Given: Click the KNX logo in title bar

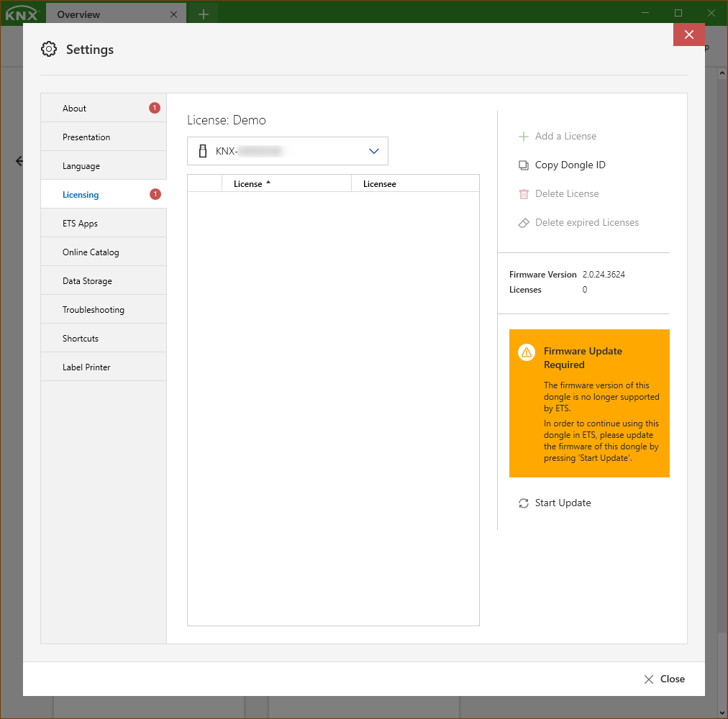Looking at the screenshot, I should (22, 14).
